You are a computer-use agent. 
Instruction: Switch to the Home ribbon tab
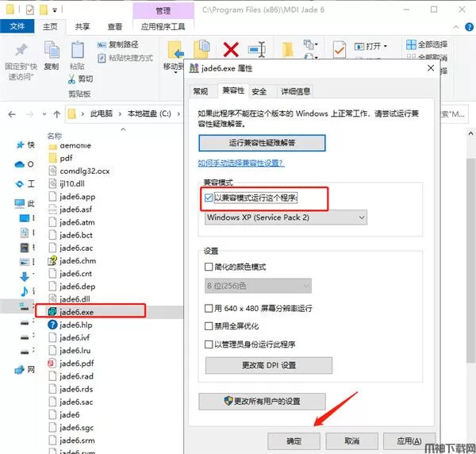point(50,27)
